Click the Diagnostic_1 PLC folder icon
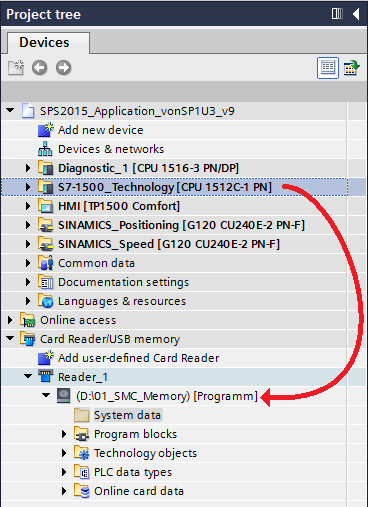Viewport: 368px width, 507px height. point(45,168)
